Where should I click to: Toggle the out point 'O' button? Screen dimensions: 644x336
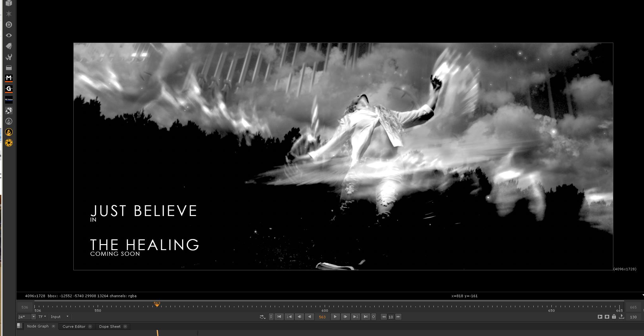(x=373, y=317)
